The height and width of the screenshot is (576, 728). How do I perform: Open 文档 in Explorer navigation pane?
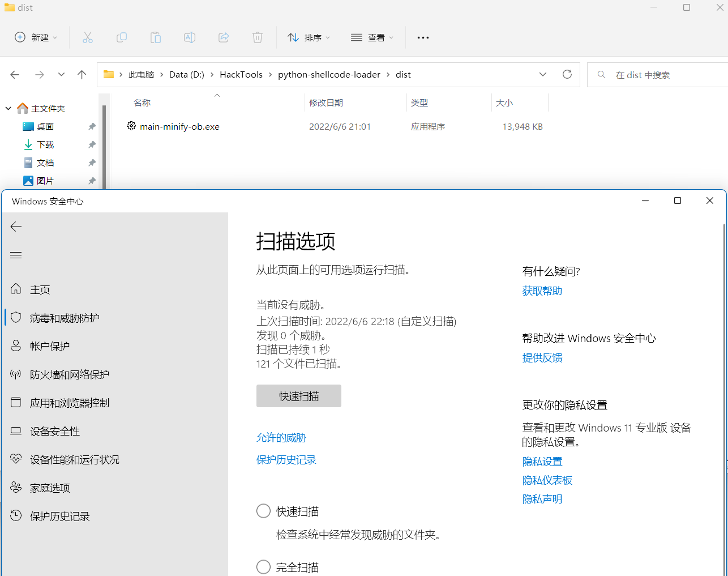(45, 163)
